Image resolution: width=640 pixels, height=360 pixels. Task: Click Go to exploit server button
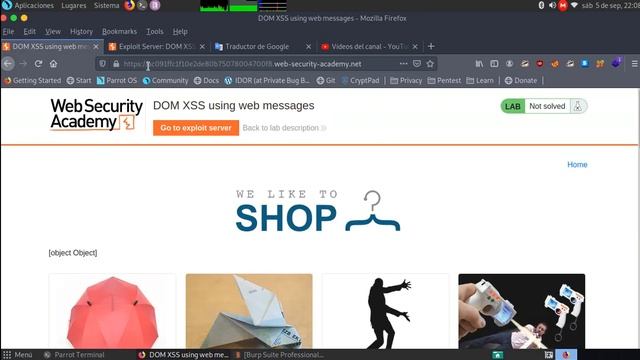click(196, 128)
